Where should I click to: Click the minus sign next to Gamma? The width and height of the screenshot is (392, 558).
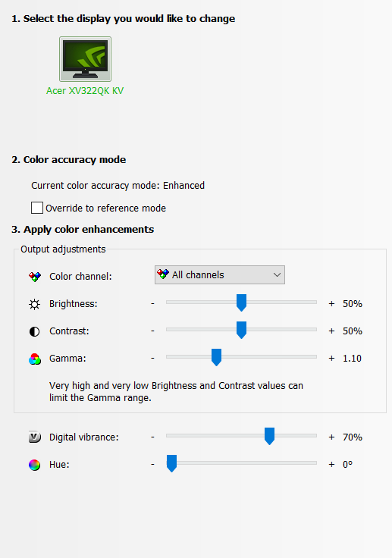tap(152, 358)
